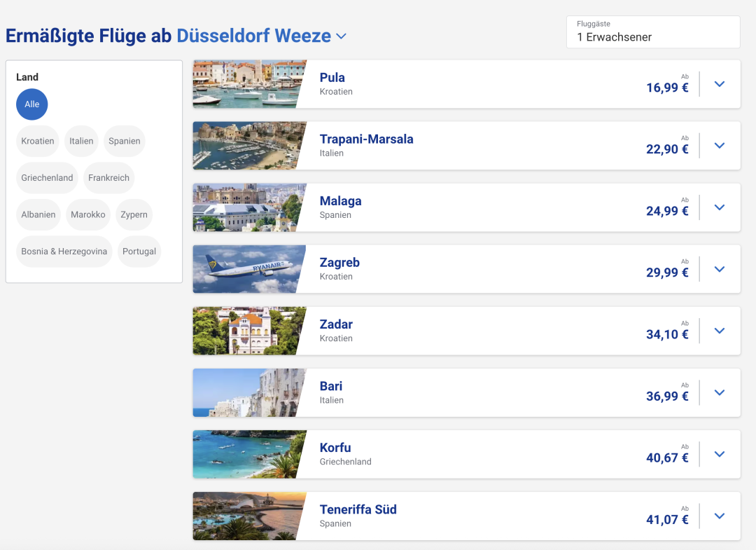756x550 pixels.
Task: Expand the Korfu flight details chevron
Action: [720, 455]
